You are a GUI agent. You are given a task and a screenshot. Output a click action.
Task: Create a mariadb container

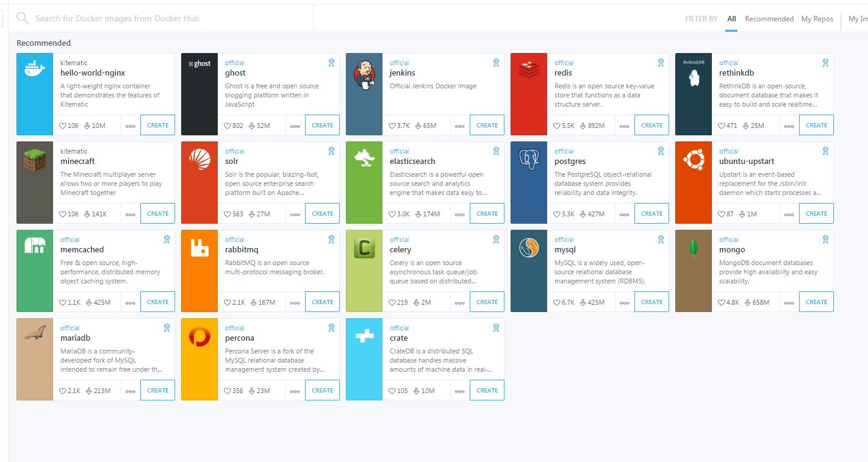pos(157,390)
